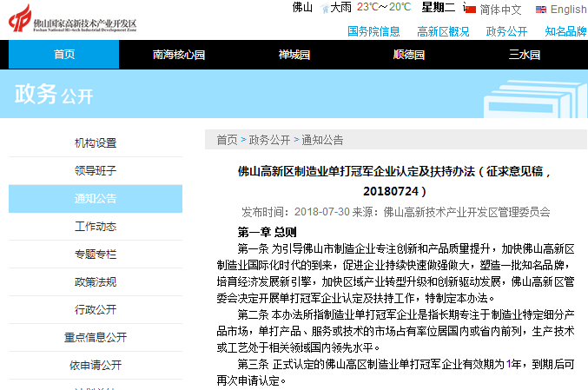The image size is (588, 390).
Task: Select 专题专栏 in sidebar
Action: pos(96,254)
